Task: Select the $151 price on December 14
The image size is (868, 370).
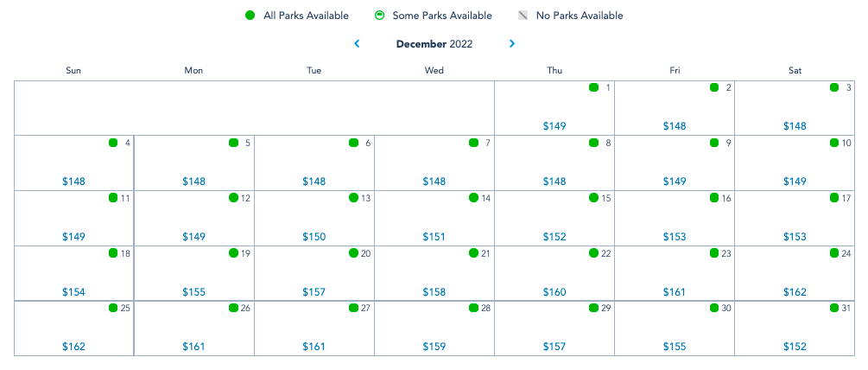Action: point(434,237)
